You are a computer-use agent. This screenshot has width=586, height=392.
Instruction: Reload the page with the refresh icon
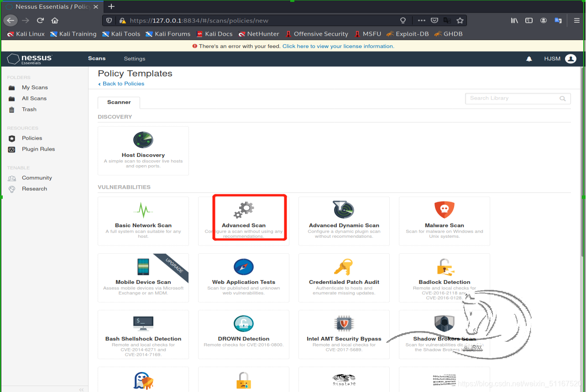click(40, 21)
